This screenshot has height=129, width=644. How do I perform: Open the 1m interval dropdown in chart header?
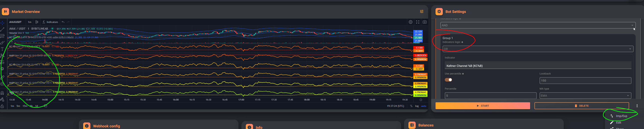(29, 22)
